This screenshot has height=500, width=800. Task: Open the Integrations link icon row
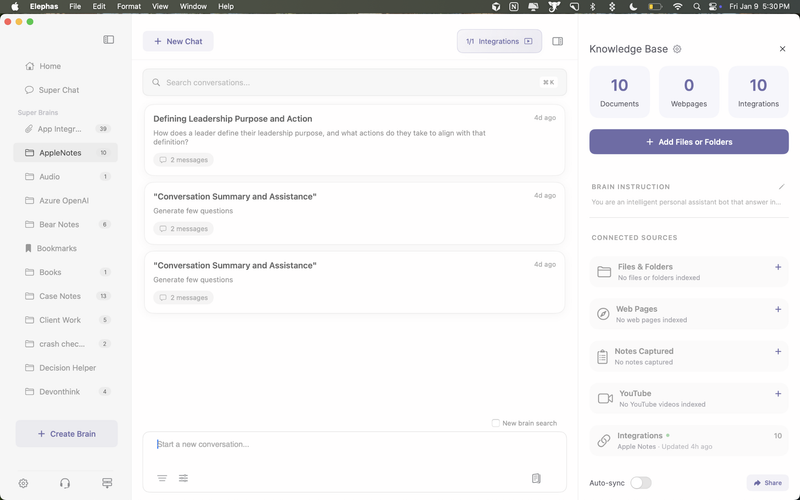(x=689, y=441)
